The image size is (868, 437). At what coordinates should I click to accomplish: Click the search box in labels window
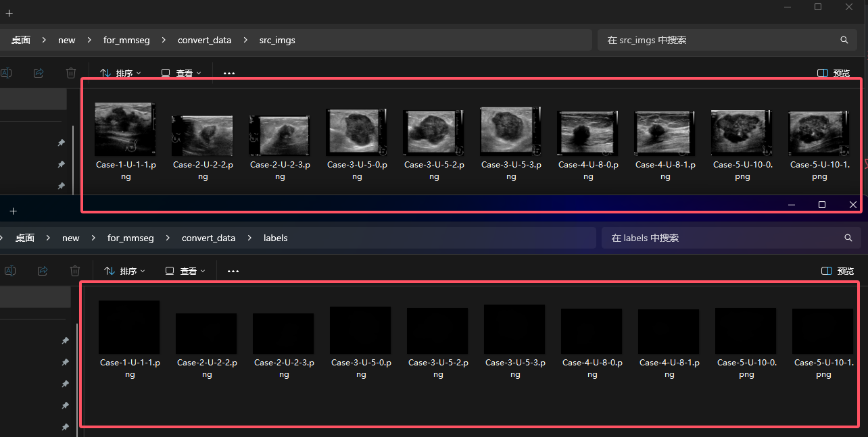[731, 238]
